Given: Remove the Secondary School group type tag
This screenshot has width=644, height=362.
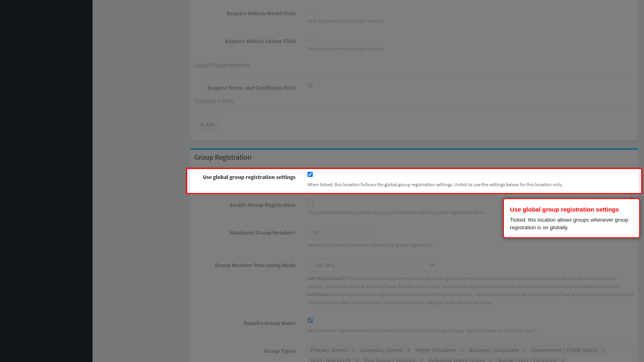Looking at the screenshot, I should point(409,350).
